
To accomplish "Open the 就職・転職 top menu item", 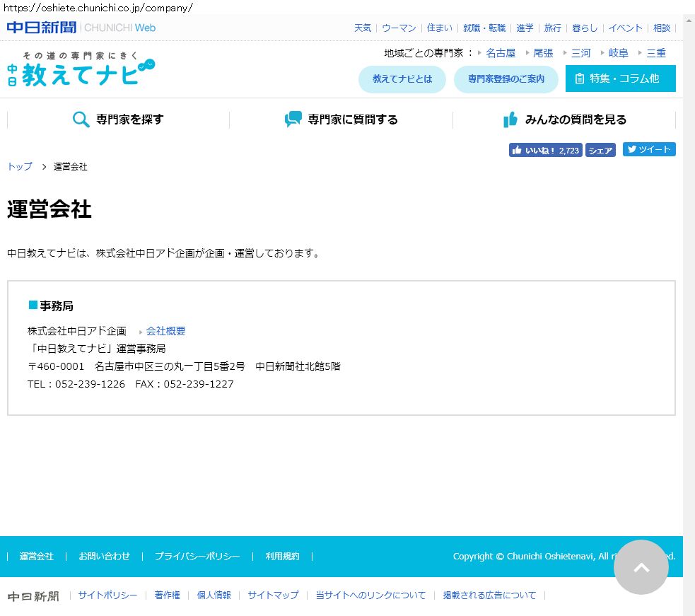I will point(484,28).
